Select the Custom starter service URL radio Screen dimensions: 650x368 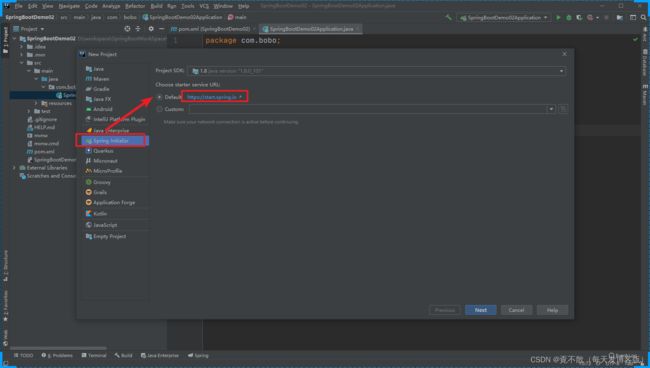(x=160, y=109)
